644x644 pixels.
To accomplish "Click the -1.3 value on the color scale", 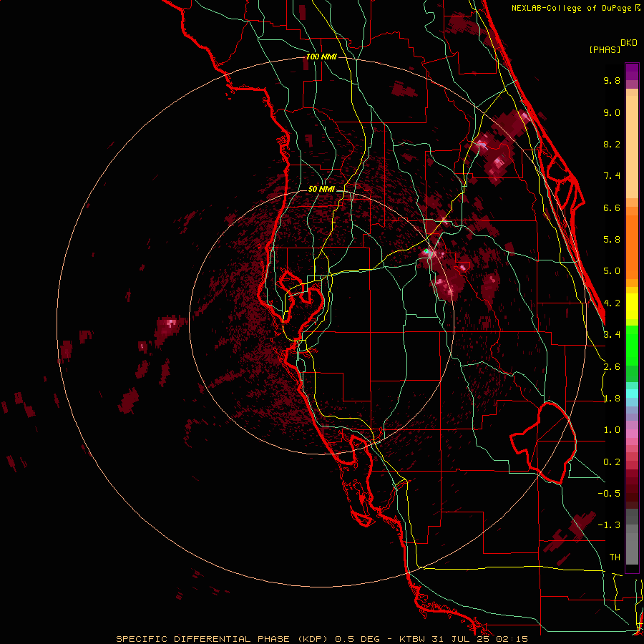I will click(x=609, y=525).
